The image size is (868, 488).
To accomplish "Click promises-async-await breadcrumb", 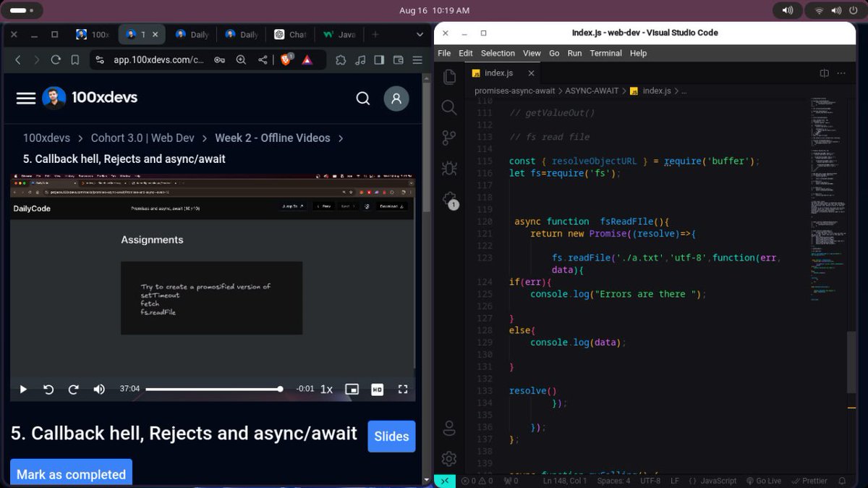I will (x=515, y=91).
